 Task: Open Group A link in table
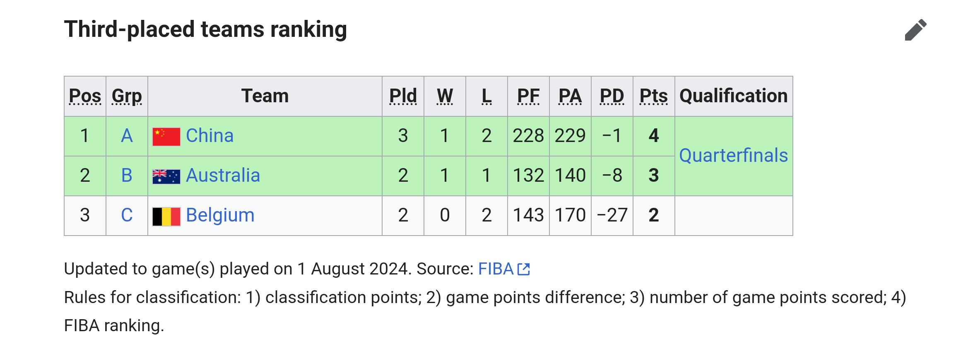pyautogui.click(x=127, y=136)
